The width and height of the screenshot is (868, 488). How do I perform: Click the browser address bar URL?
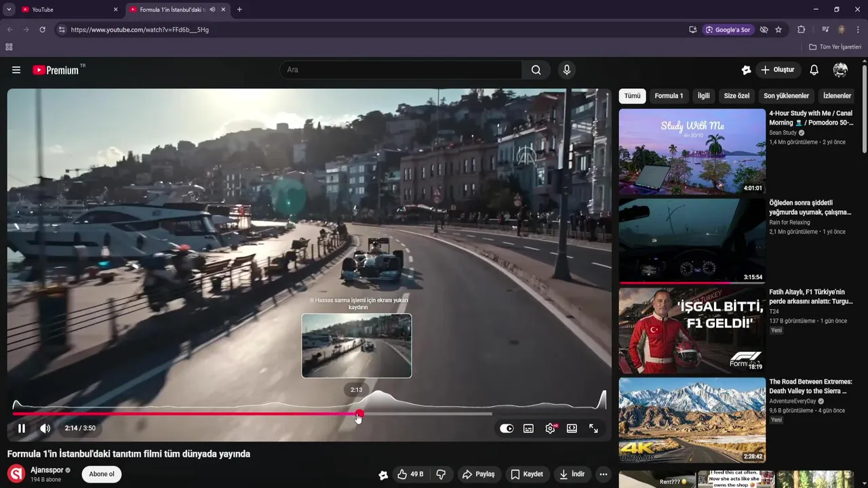point(140,30)
